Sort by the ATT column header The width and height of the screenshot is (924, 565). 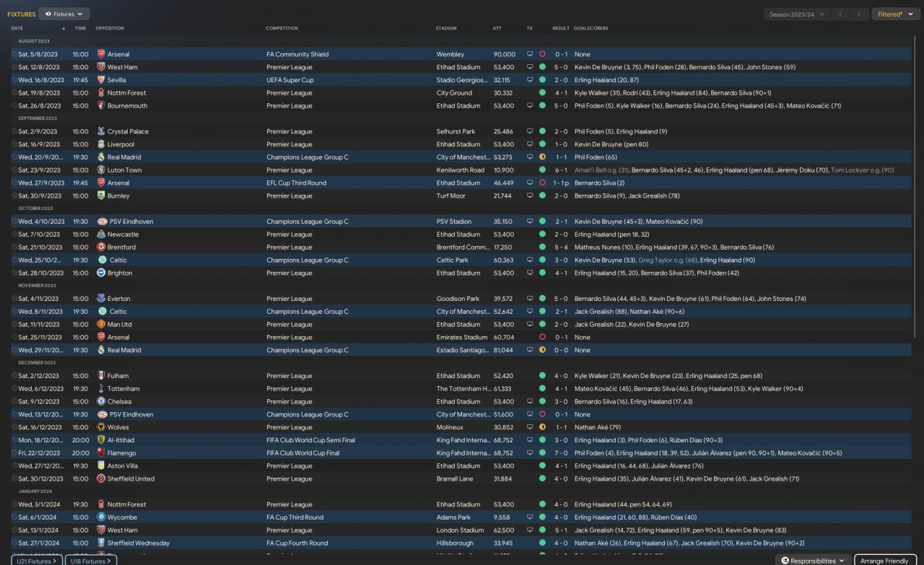(x=497, y=28)
